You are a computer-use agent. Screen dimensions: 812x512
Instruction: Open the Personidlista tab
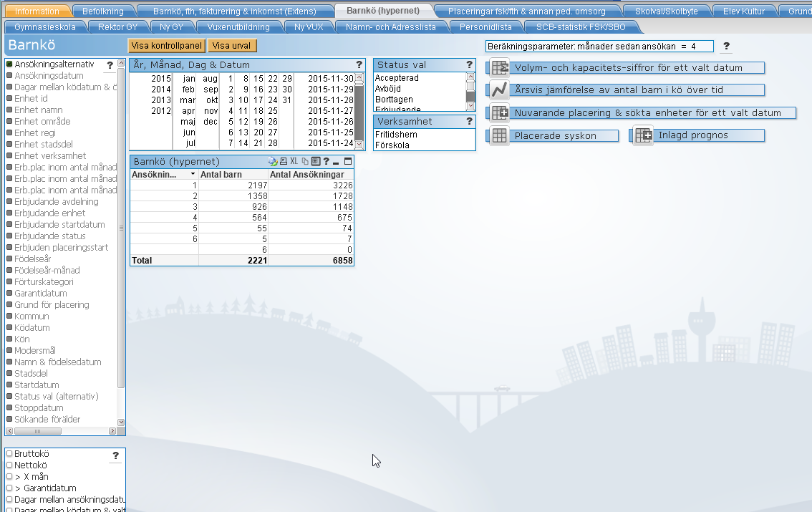click(x=485, y=27)
